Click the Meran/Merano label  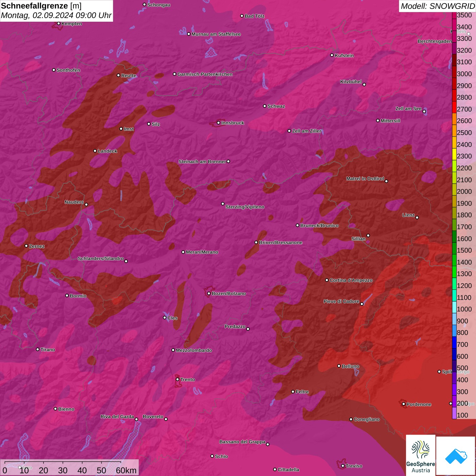(x=202, y=252)
